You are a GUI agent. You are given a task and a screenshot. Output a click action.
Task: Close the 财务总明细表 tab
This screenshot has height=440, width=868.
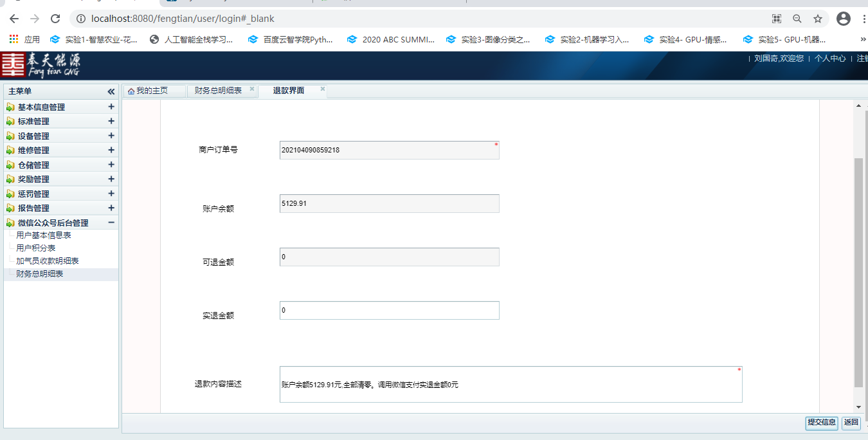(x=252, y=89)
